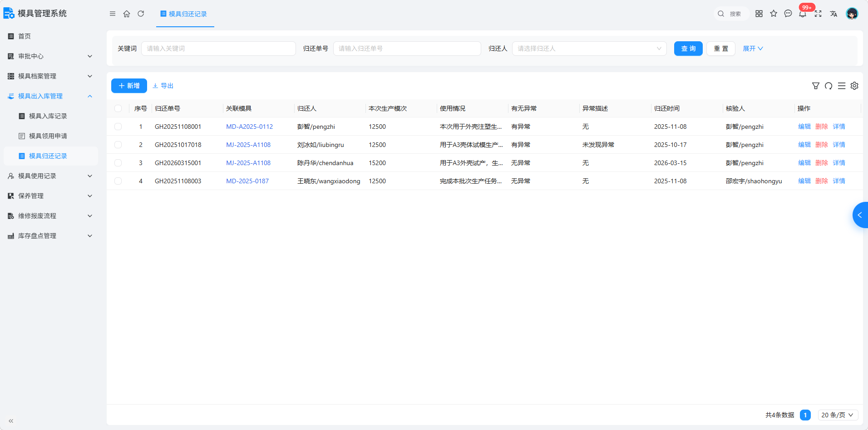Expand the 审批中心 menu

pos(50,56)
